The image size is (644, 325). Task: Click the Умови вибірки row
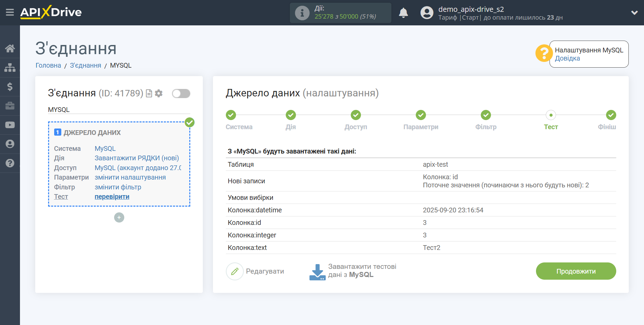click(x=421, y=198)
